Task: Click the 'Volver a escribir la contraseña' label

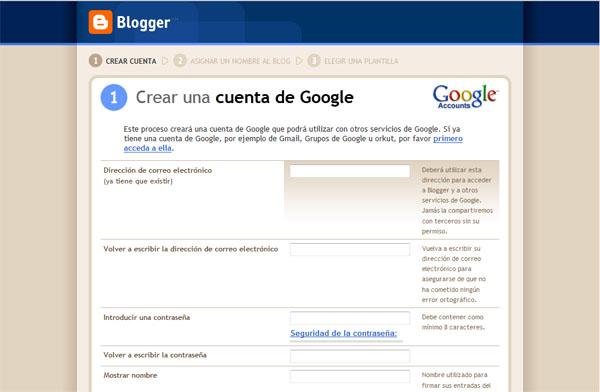Action: (155, 355)
